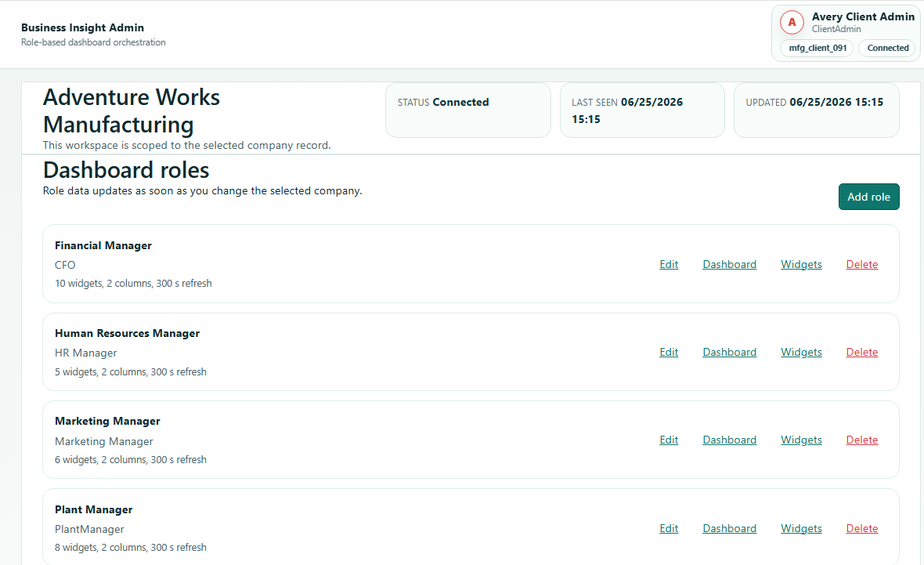
Task: Open Dashboard for Plant Manager role
Action: 729,528
